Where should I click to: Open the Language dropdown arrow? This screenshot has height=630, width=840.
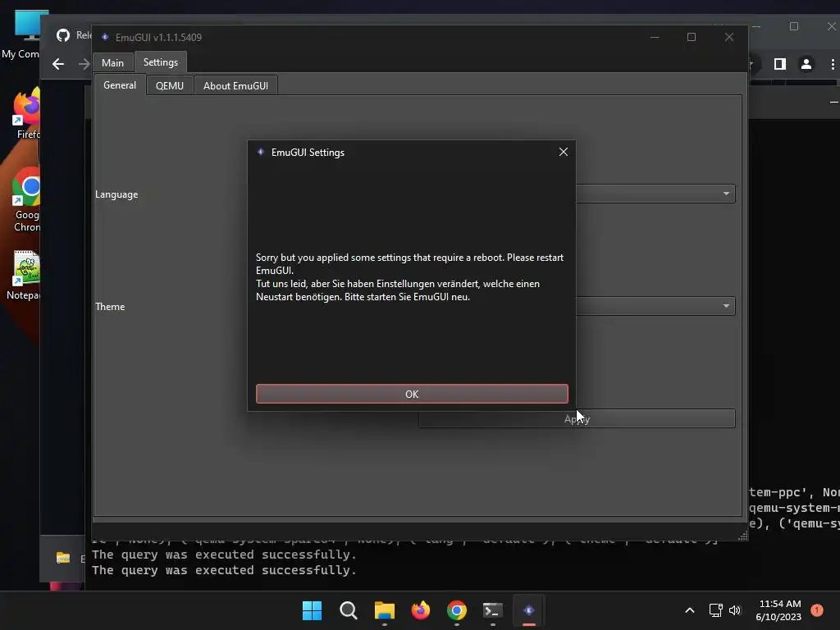coord(726,194)
